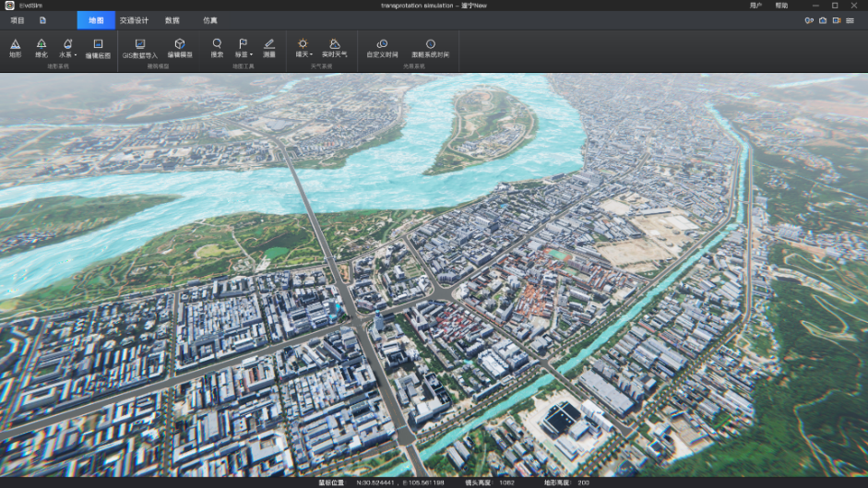Take a screenshot with the camera icon
868x488 pixels.
point(823,20)
